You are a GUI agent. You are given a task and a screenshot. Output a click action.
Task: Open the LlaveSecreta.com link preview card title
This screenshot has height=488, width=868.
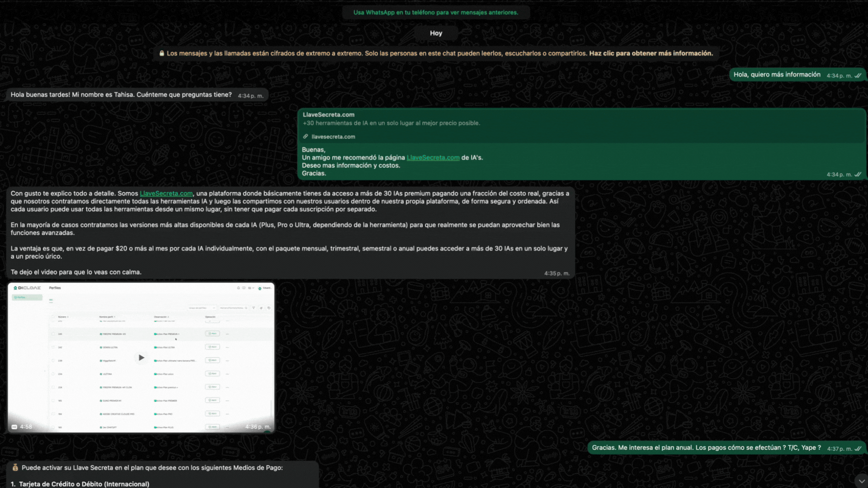pos(329,115)
